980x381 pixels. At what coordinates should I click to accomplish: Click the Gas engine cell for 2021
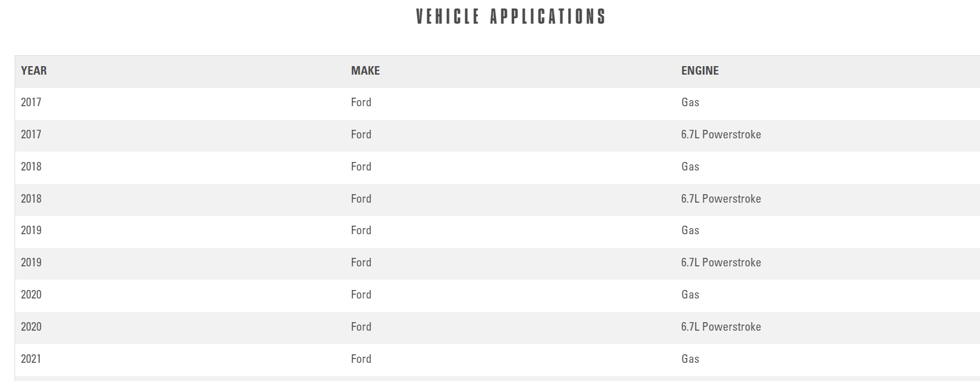coord(690,359)
